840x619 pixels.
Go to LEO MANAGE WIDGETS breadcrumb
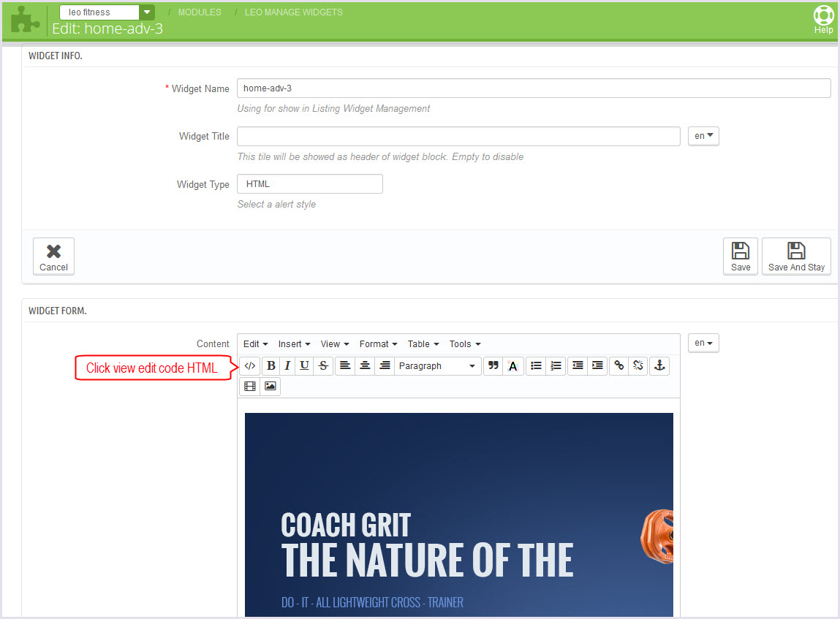(x=294, y=12)
